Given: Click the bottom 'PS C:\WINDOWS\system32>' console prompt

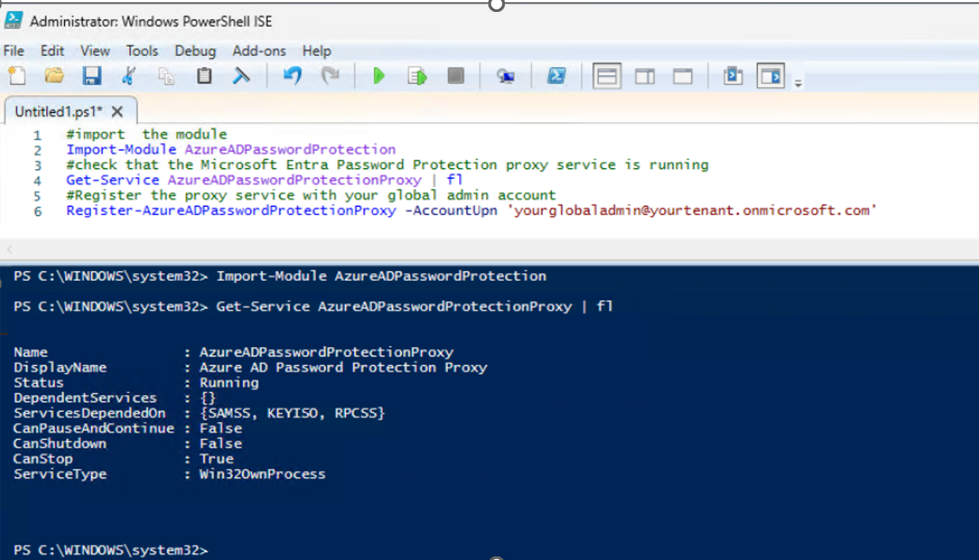Looking at the screenshot, I should 111,550.
